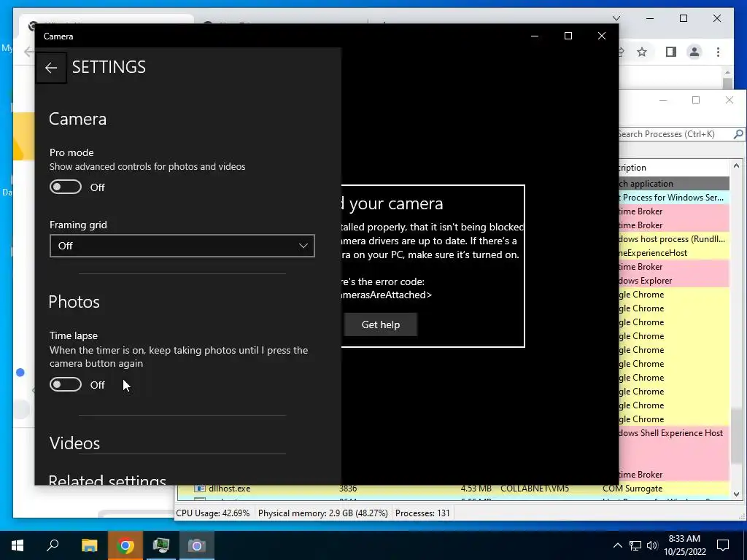Click Search Processes field in Process Hacker
Image resolution: width=747 pixels, height=560 pixels.
[675, 134]
